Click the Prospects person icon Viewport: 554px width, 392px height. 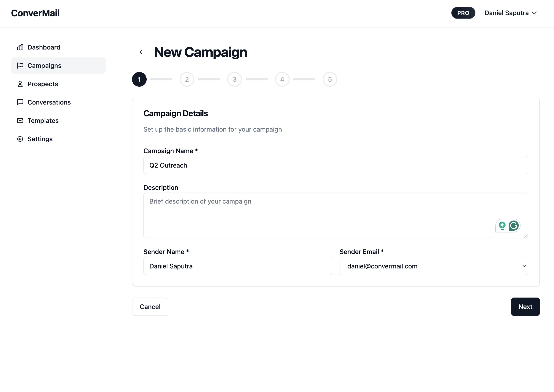pos(20,84)
